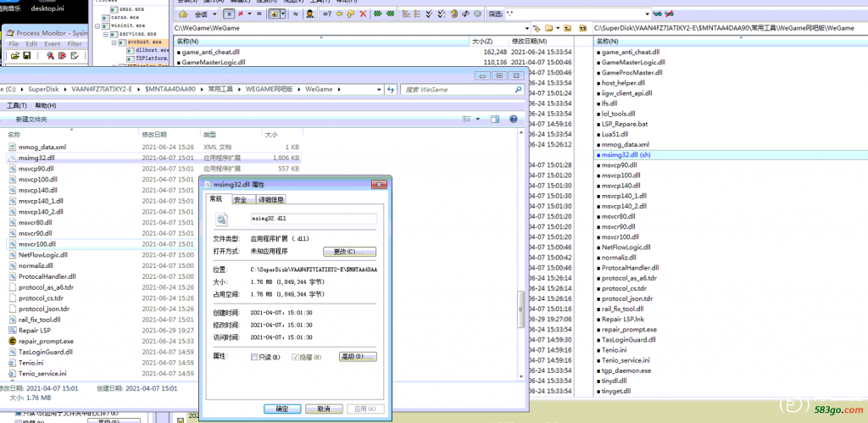Enable the 只读(R) read-only checkbox

(x=254, y=357)
